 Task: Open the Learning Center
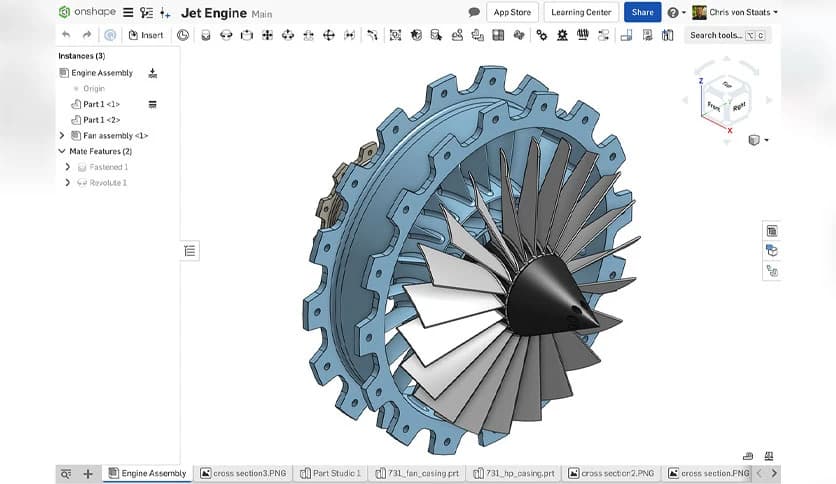pyautogui.click(x=581, y=12)
